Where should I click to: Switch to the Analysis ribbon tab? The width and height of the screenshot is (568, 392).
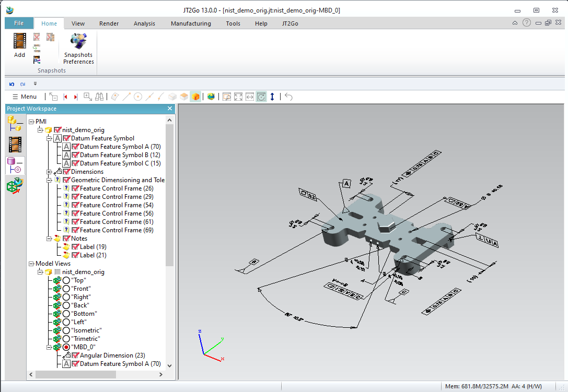144,23
